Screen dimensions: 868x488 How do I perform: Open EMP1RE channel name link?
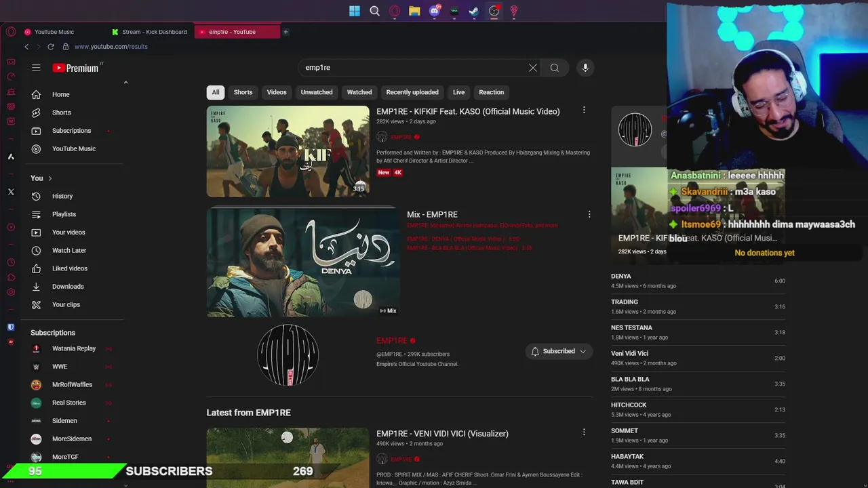pos(392,341)
